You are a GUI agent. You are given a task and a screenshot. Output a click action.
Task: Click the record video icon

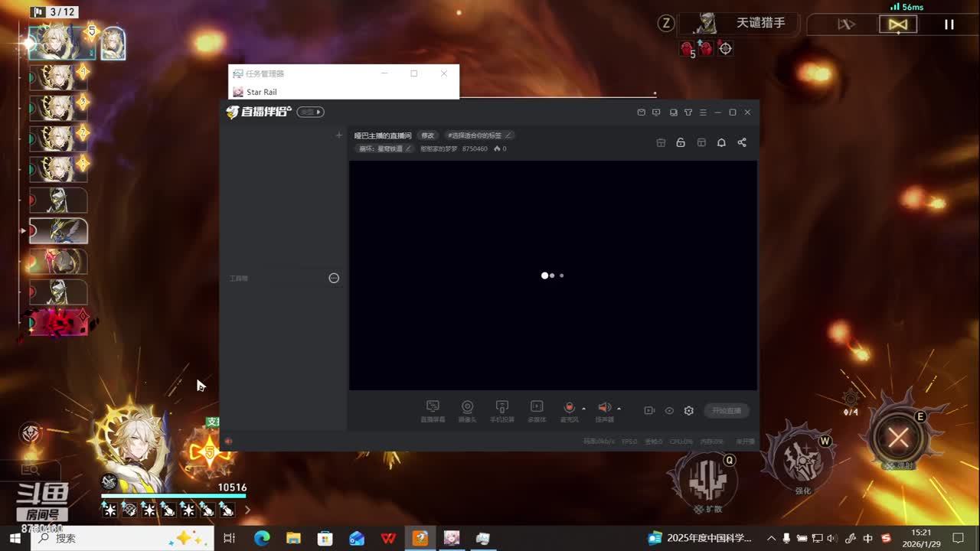(x=649, y=411)
